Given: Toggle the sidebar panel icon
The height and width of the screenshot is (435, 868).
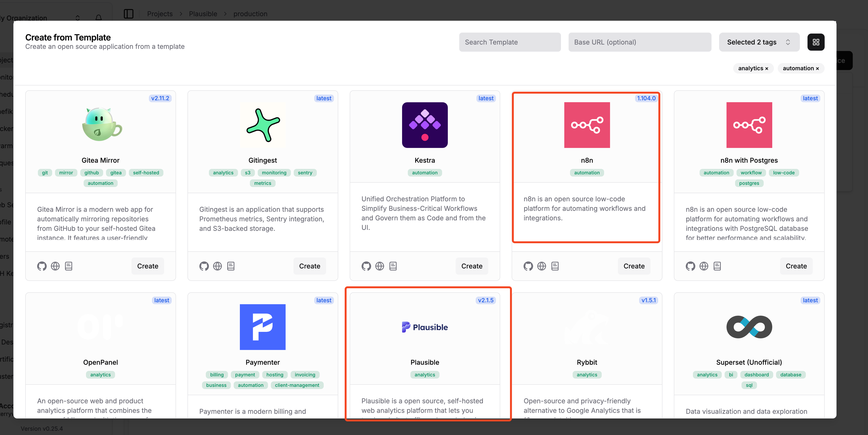Looking at the screenshot, I should (129, 14).
